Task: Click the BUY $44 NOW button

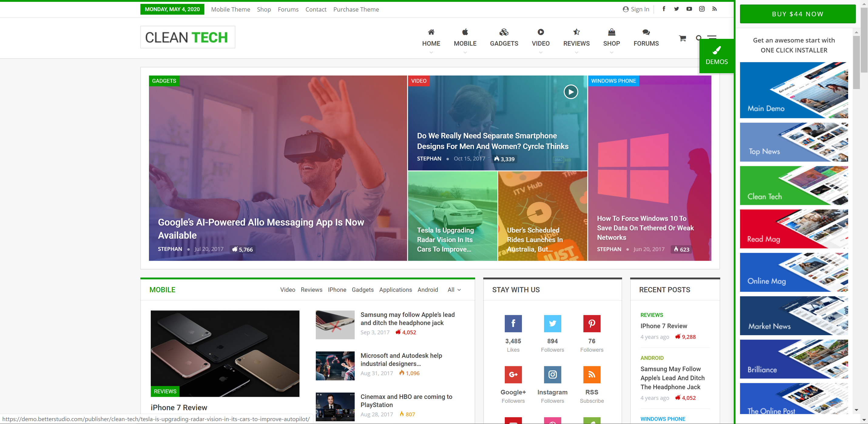Action: point(798,14)
